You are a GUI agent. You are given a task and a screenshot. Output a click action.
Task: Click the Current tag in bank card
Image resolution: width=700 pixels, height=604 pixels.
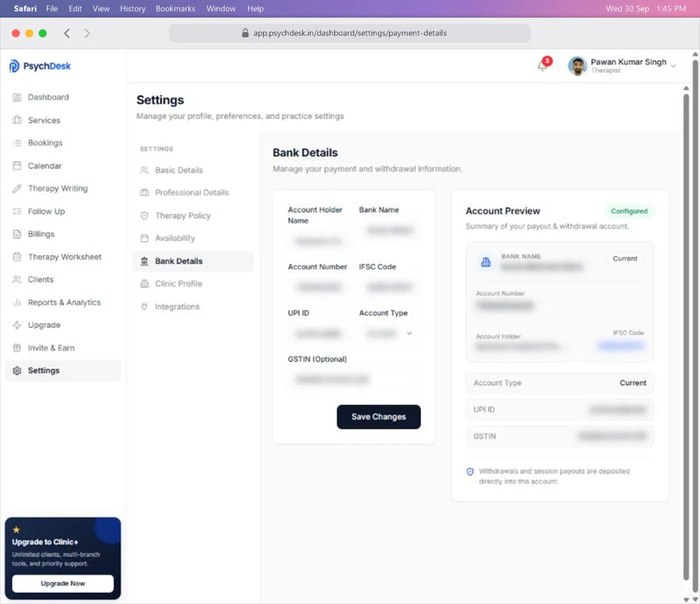point(625,258)
